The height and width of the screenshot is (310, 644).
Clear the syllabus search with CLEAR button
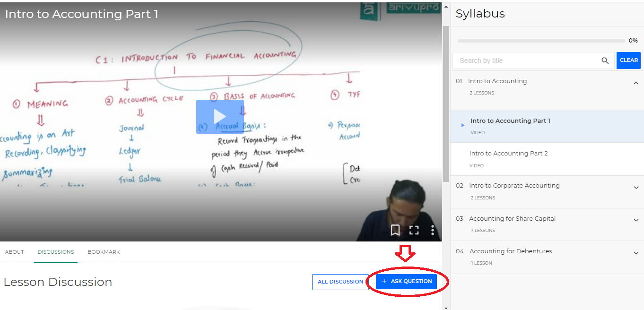point(628,60)
